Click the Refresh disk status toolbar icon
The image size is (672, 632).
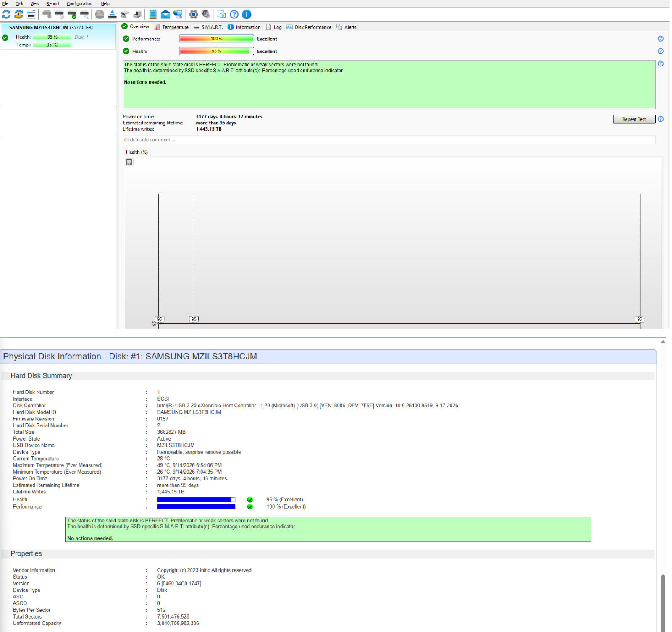tap(6, 15)
